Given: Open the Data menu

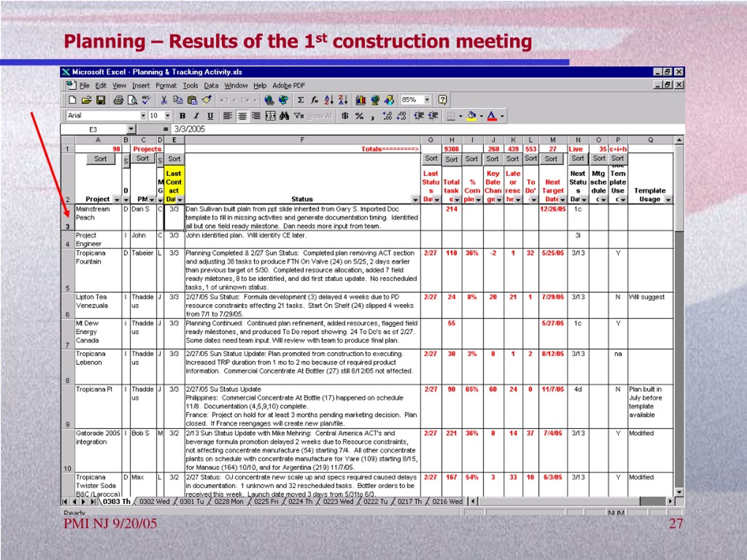Looking at the screenshot, I should [211, 86].
